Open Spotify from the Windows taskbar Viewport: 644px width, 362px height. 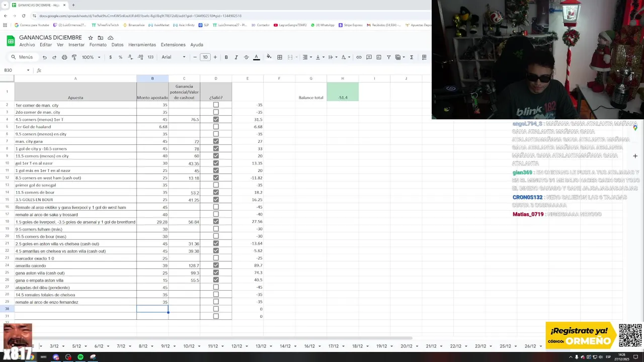[80, 357]
